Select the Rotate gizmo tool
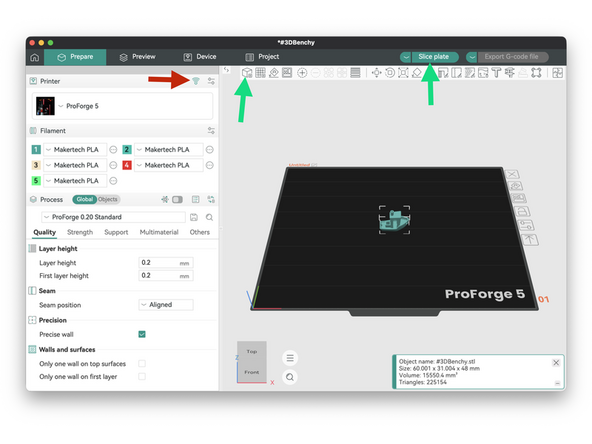Viewport: 592px width, 444px height. pyautogui.click(x=390, y=72)
